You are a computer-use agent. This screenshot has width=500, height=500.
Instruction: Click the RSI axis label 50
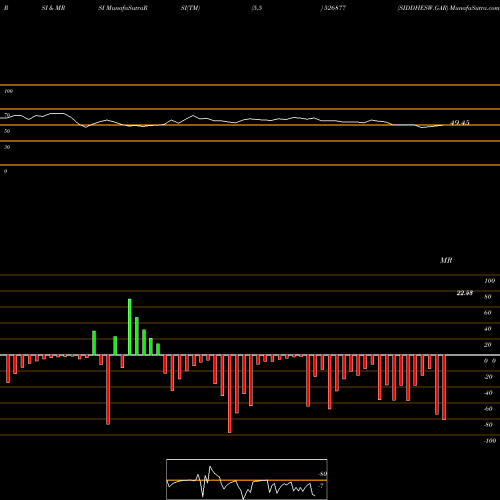tap(7, 131)
